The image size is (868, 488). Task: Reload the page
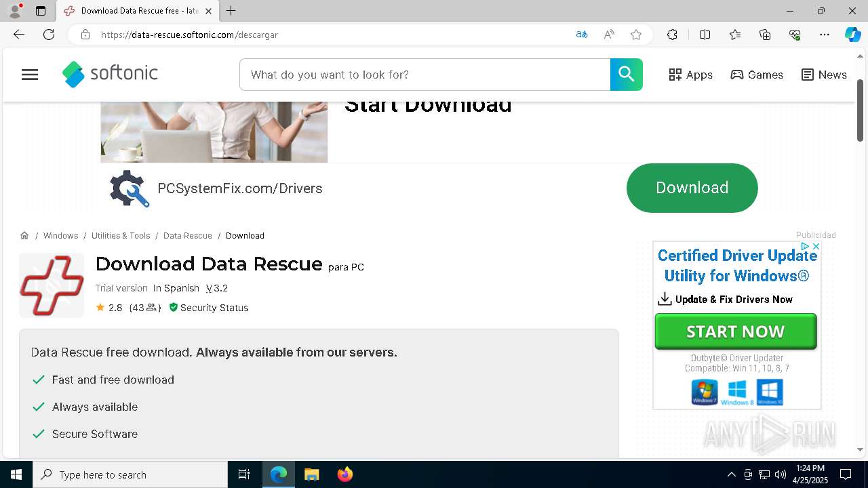pos(49,35)
